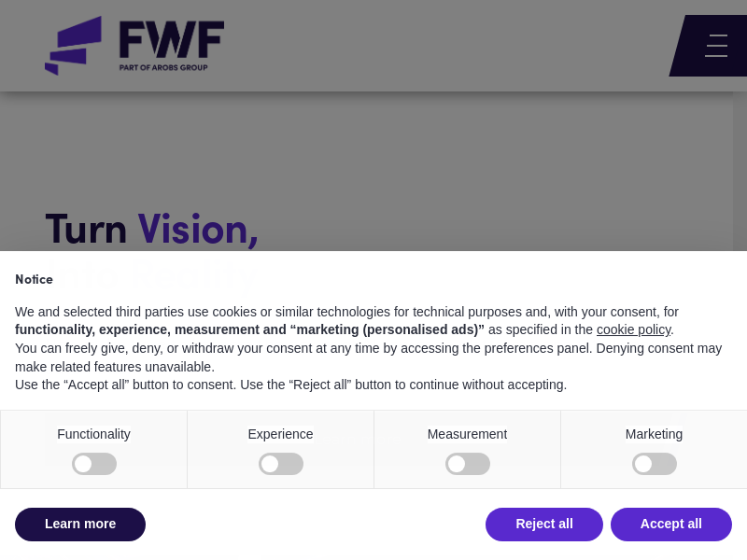The height and width of the screenshot is (560, 747).
Task: Turn on the Experience cookies switch
Action: point(281,464)
